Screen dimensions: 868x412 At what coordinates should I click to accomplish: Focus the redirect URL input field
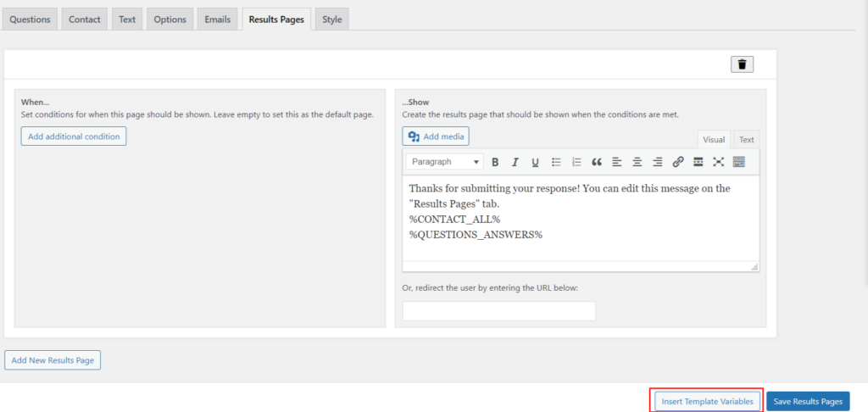click(498, 311)
